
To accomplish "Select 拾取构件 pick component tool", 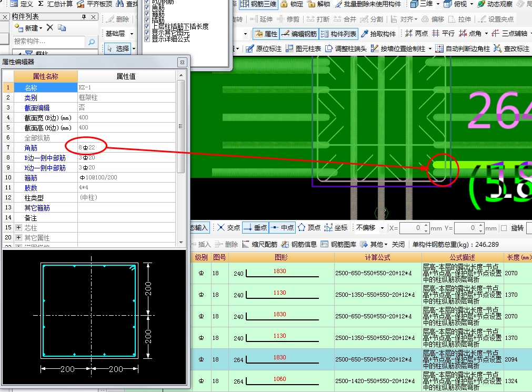I will 378,34.
